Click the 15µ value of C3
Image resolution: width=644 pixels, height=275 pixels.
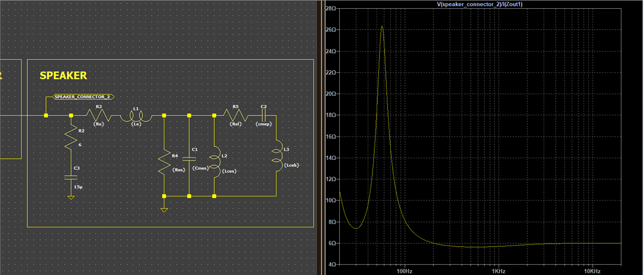pos(78,187)
